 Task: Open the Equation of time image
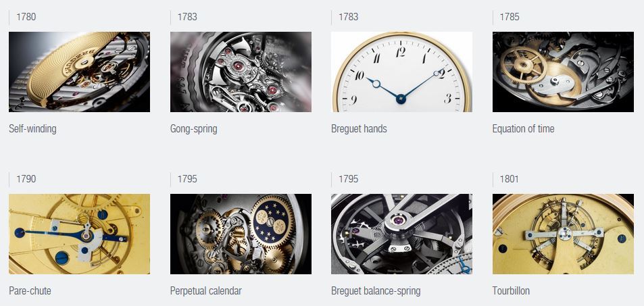pyautogui.click(x=563, y=72)
